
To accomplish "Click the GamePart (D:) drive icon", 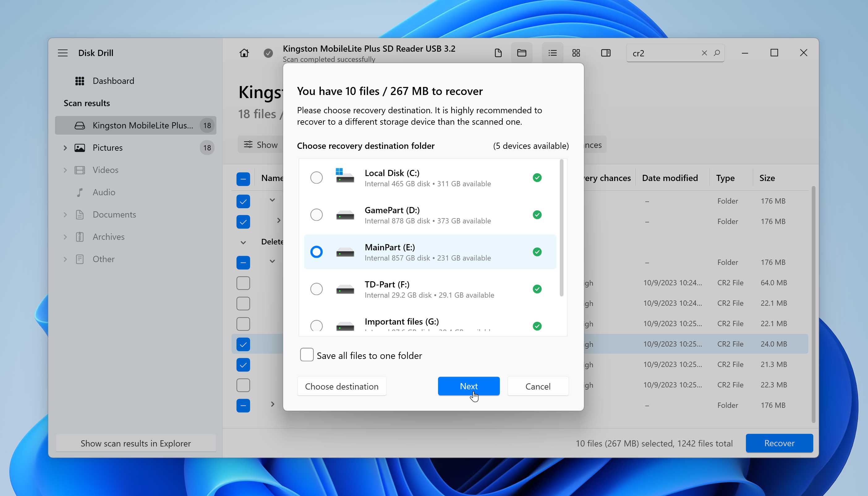I will click(x=345, y=215).
